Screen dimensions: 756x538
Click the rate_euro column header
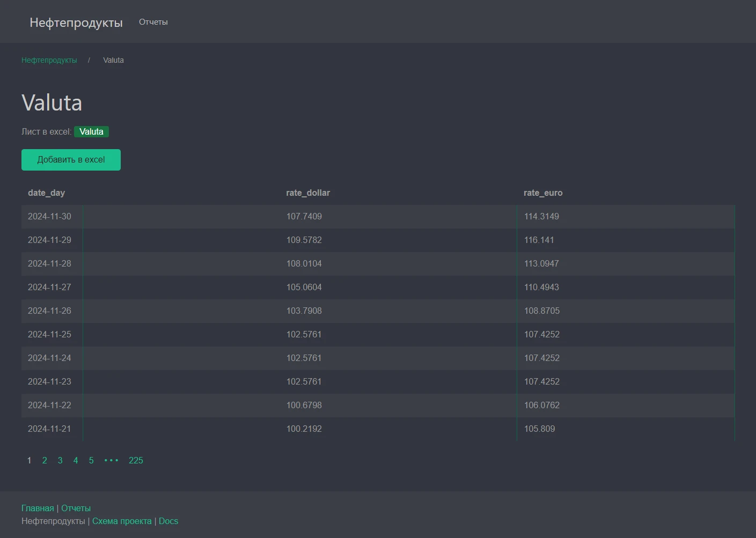(x=542, y=193)
